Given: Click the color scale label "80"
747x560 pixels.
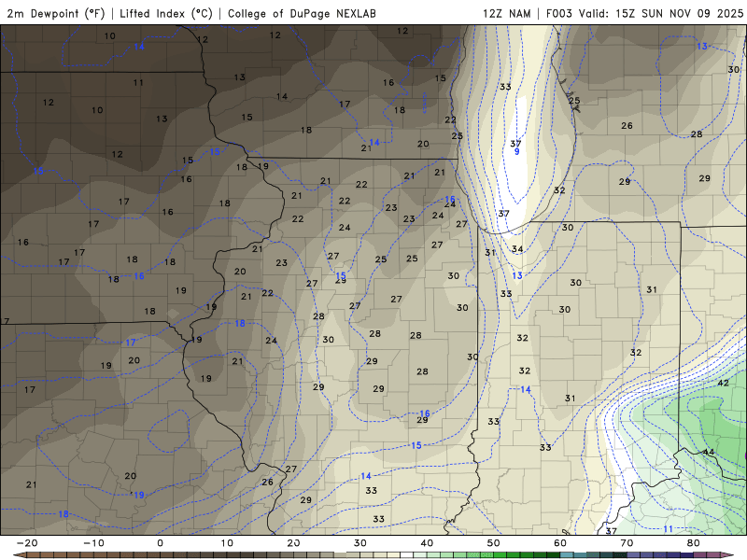Looking at the screenshot, I should (x=694, y=543).
